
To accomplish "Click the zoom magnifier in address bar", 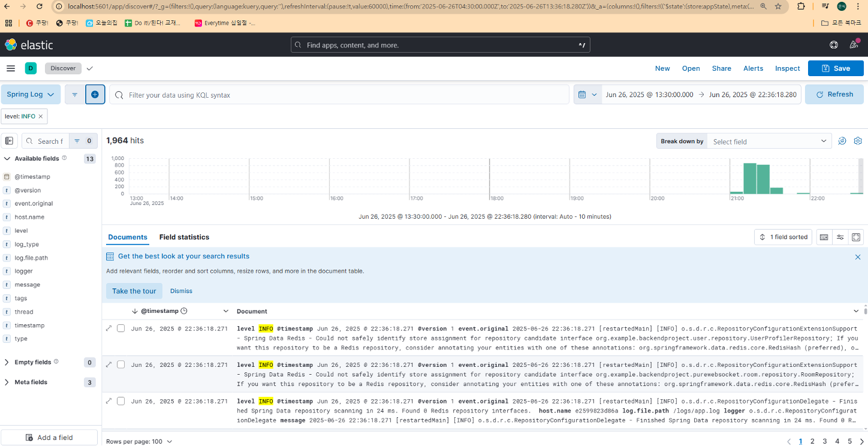I will tap(763, 6).
